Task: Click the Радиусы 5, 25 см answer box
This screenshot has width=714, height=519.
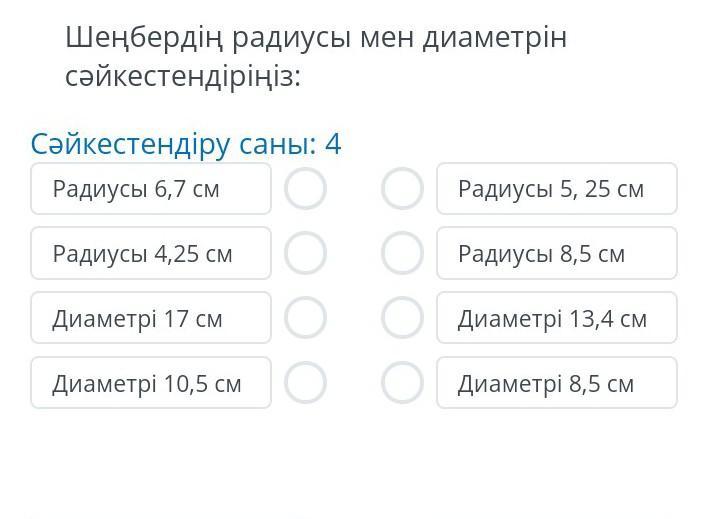Action: coord(556,188)
